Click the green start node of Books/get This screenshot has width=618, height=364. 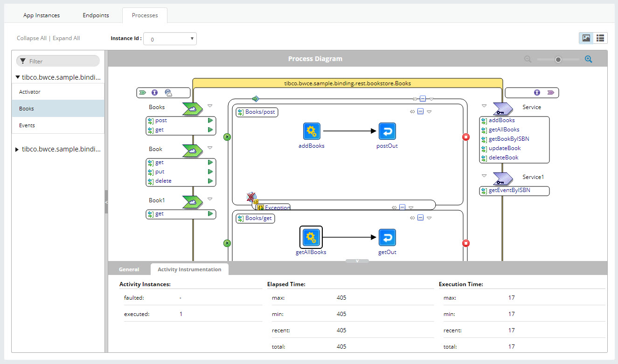click(227, 243)
